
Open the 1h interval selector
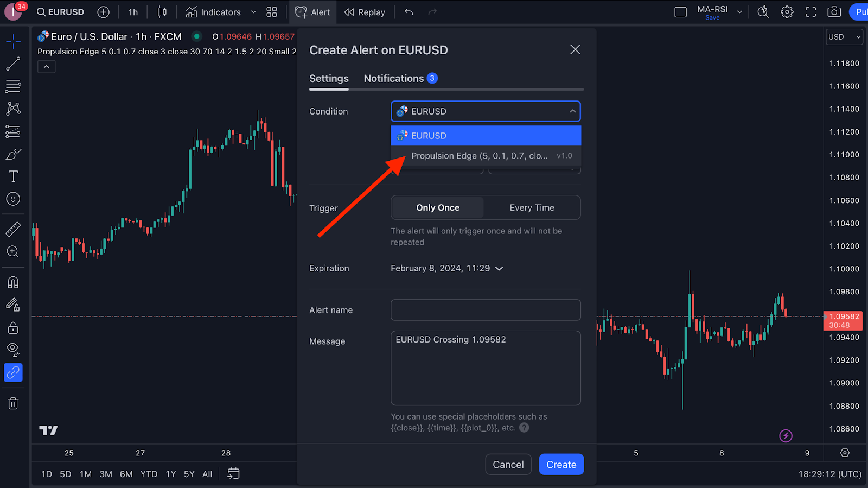(133, 12)
